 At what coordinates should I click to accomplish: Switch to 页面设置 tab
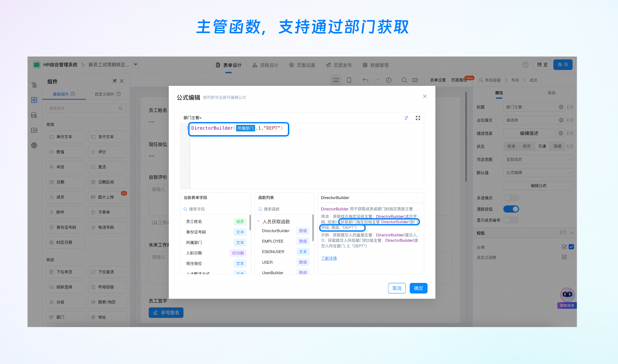pyautogui.click(x=302, y=65)
